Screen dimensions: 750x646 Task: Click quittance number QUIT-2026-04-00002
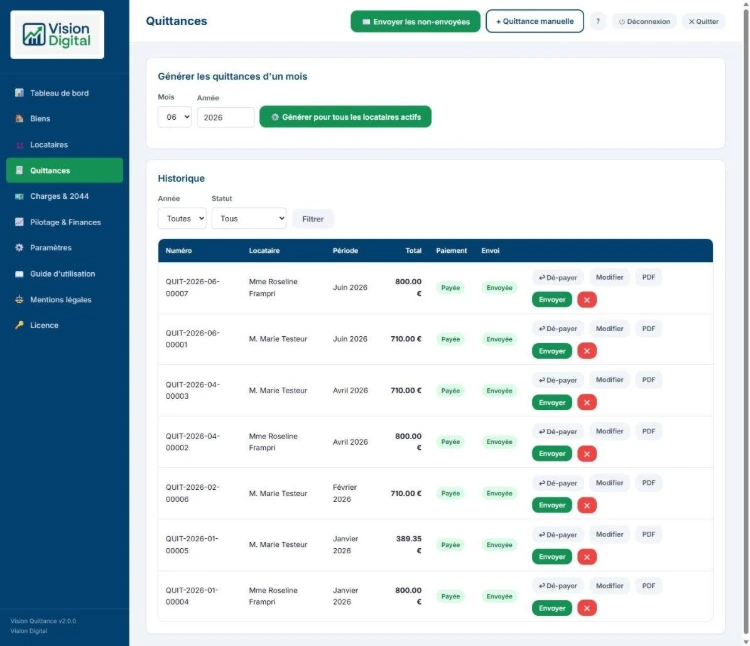[192, 442]
